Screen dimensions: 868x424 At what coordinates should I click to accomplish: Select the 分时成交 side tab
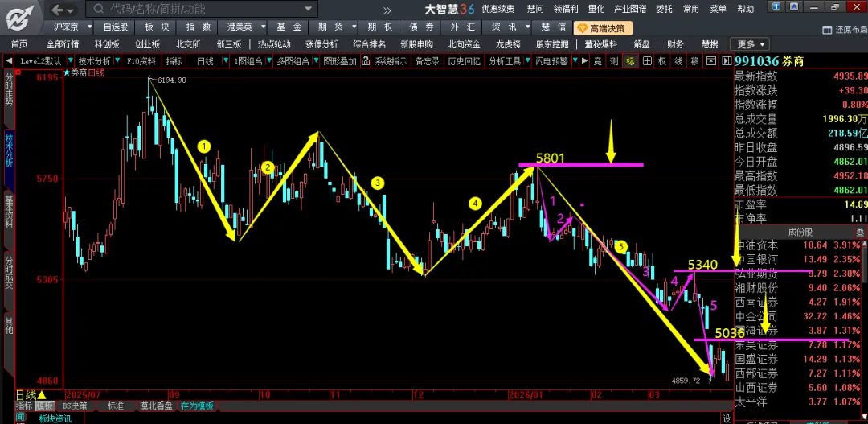pos(9,273)
